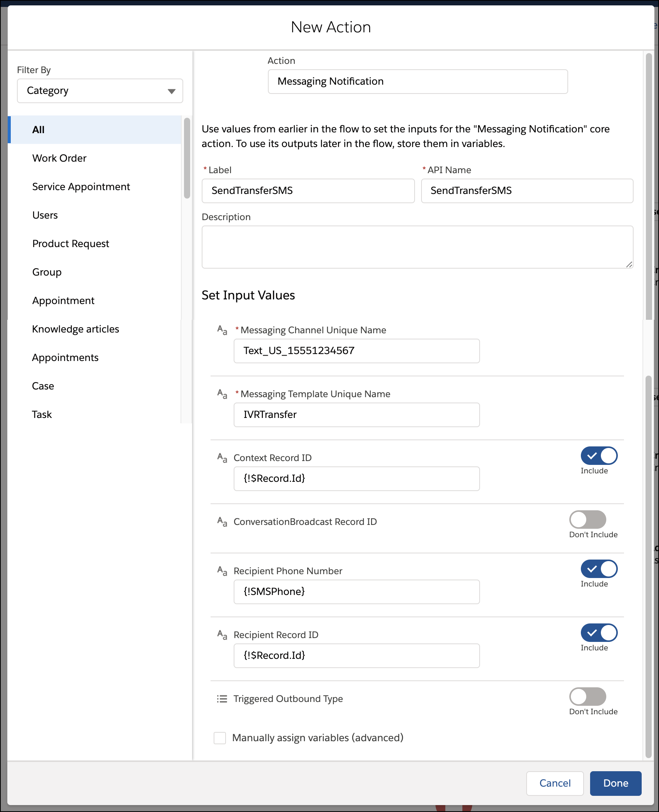Click the category list scrollbar thumb
Screen dimensions: 659x812
coord(187,158)
